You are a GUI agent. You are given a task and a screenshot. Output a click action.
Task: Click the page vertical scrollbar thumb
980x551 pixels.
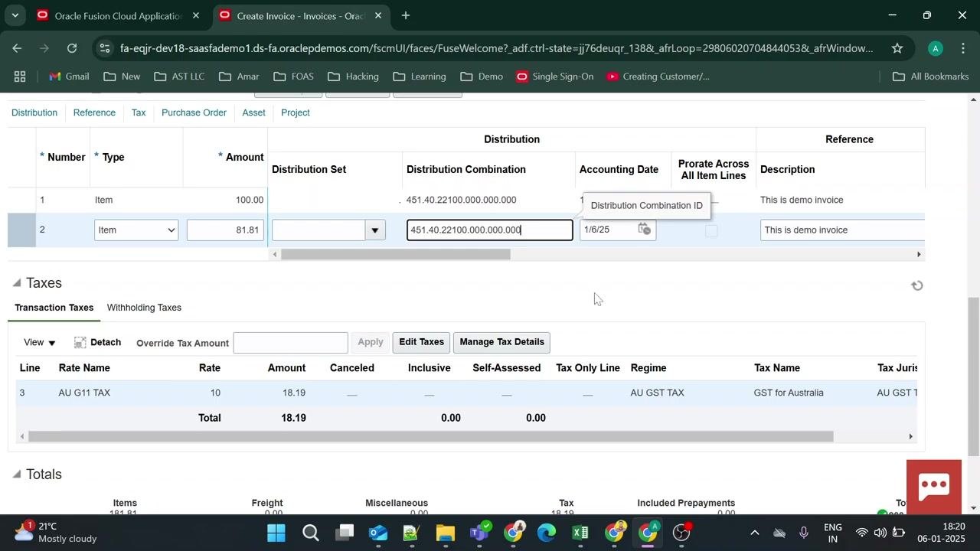(974, 375)
